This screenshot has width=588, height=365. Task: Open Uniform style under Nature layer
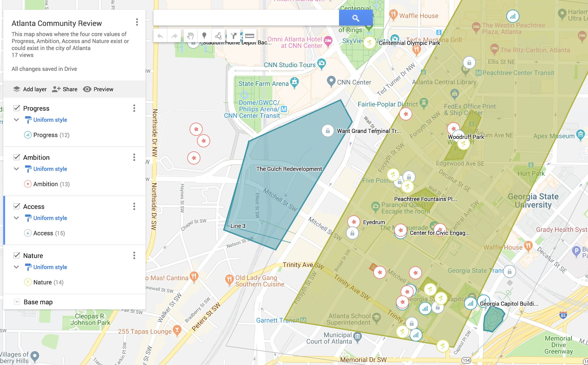pyautogui.click(x=50, y=267)
